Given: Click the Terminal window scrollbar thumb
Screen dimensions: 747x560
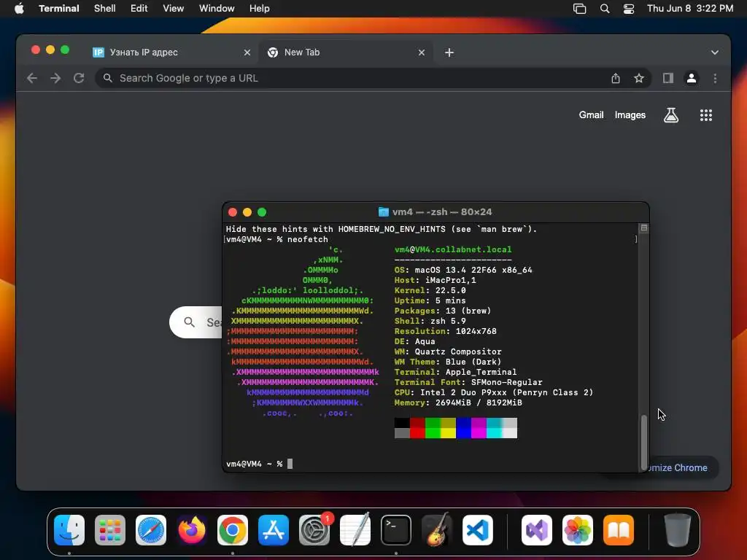Looking at the screenshot, I should click(643, 442).
